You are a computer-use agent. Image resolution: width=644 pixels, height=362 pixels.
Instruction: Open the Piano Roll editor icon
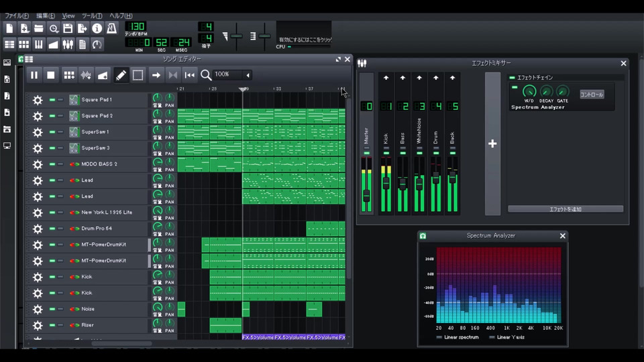point(39,44)
